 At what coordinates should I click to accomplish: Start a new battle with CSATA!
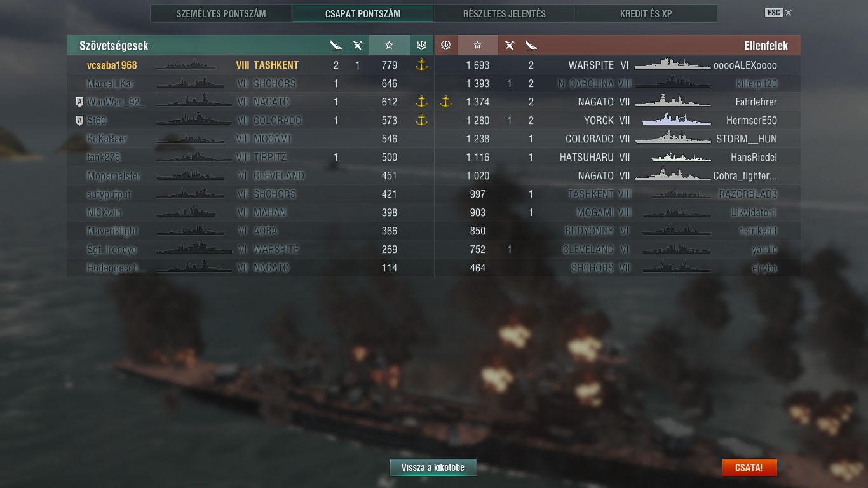pos(749,468)
